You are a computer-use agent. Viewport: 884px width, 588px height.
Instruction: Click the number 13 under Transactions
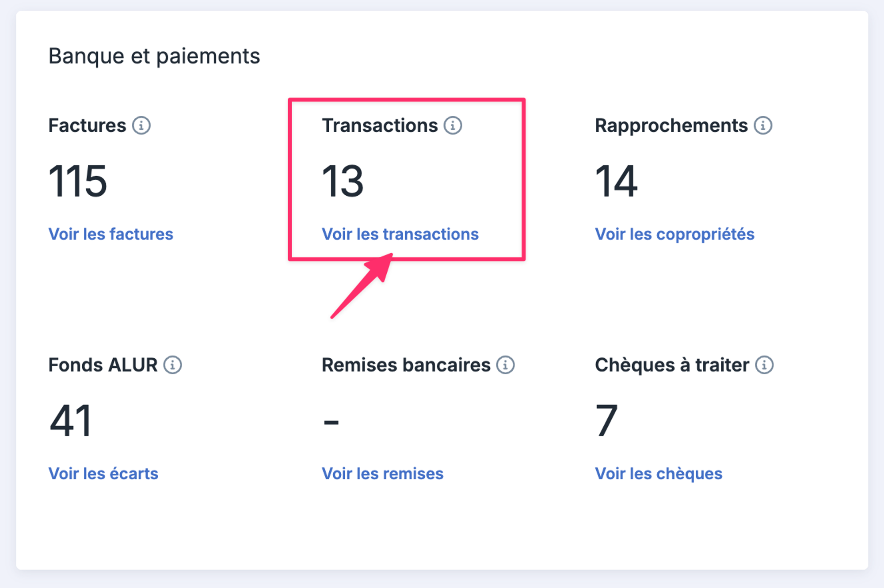coord(343,181)
